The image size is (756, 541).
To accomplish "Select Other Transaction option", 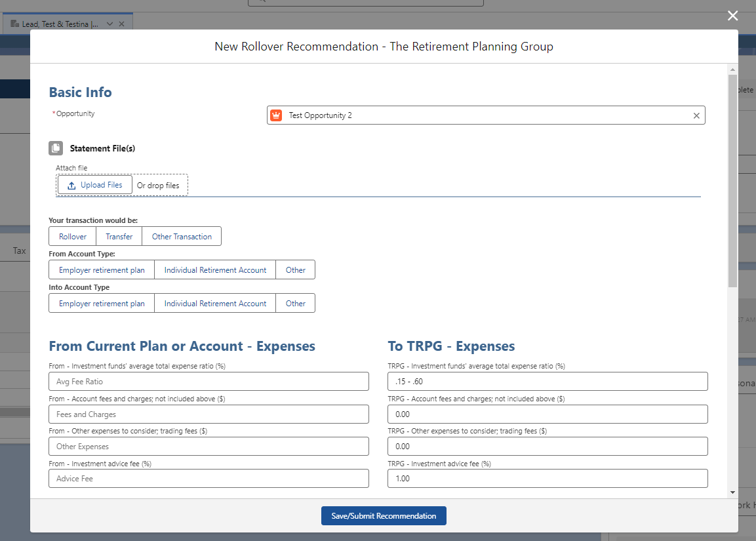I will [x=182, y=236].
